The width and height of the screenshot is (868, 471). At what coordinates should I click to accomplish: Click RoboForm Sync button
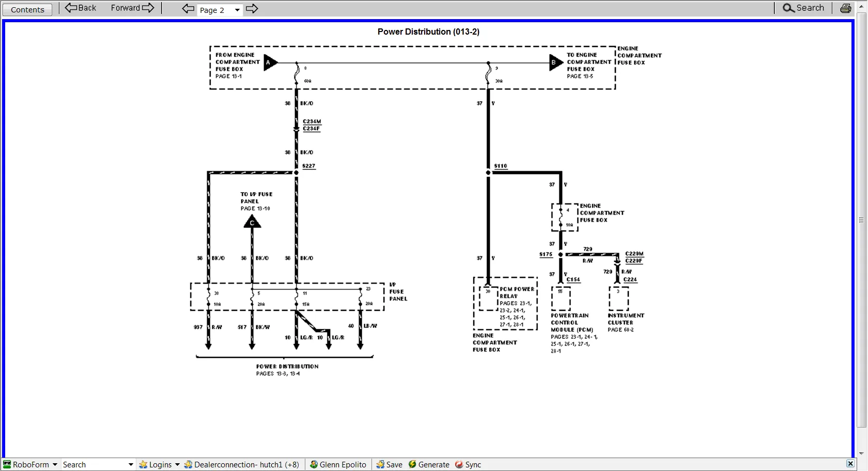click(x=468, y=465)
